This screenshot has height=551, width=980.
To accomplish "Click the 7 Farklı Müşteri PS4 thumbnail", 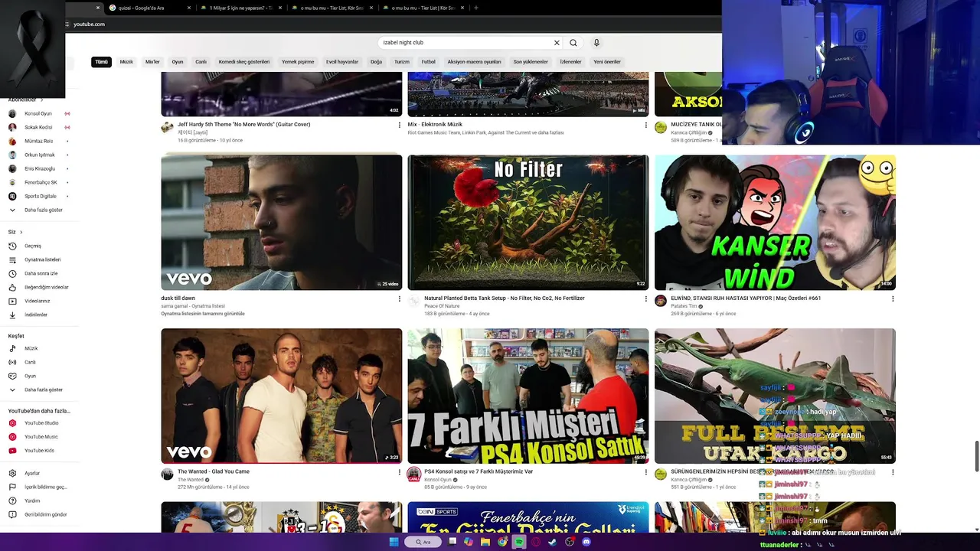I will [528, 396].
